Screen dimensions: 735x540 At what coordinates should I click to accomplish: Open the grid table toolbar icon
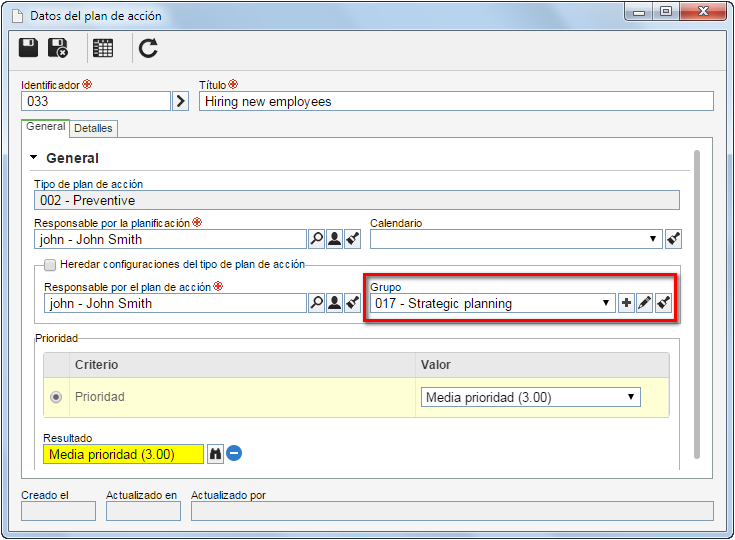click(x=103, y=48)
